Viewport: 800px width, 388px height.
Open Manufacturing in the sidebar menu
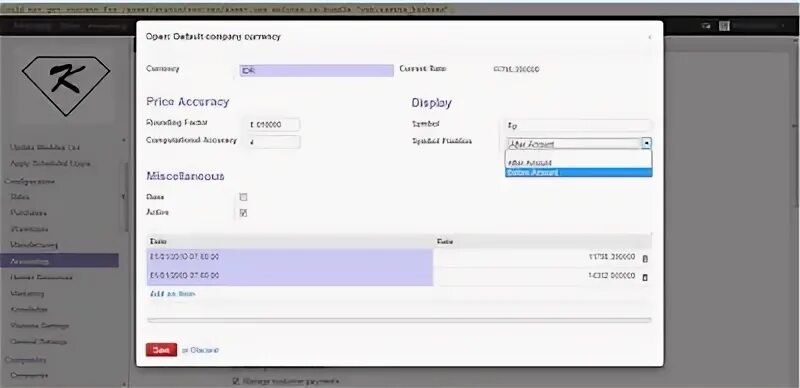tap(34, 245)
